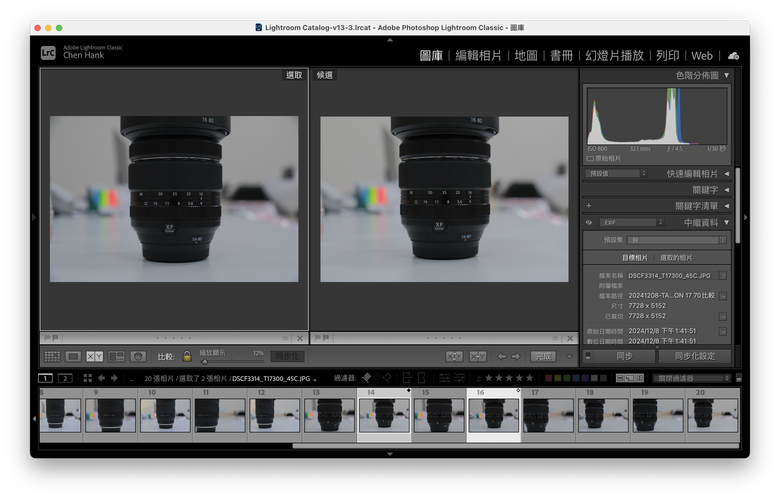Viewport: 780px width, 498px height.
Task: Click the Make Select X→Y icon
Action: (x=478, y=356)
